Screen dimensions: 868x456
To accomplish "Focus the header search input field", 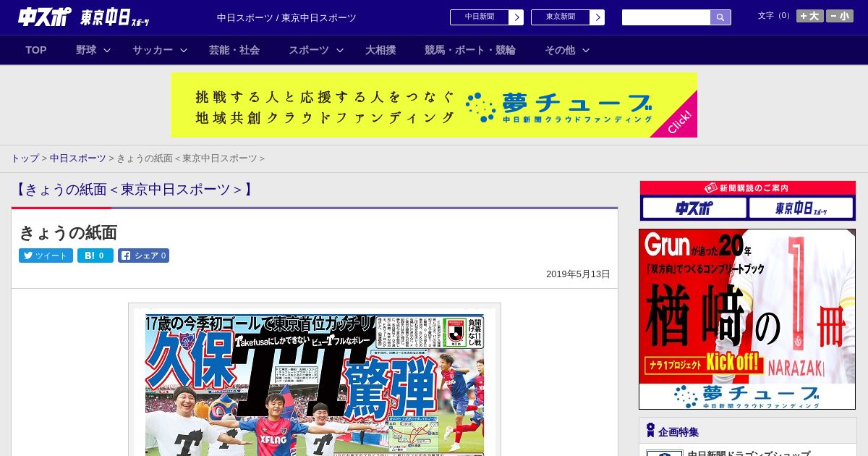I will tap(666, 17).
